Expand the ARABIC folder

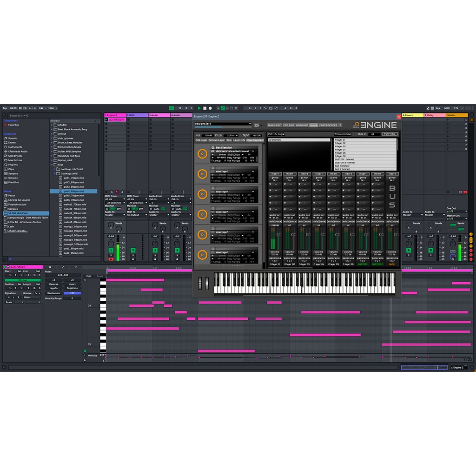pyautogui.click(x=51, y=125)
